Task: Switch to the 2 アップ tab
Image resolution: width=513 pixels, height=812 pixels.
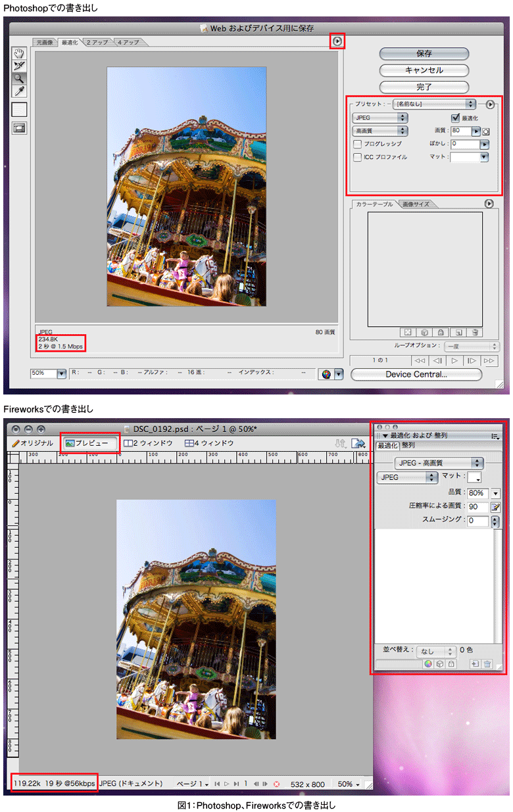Action: tap(98, 42)
